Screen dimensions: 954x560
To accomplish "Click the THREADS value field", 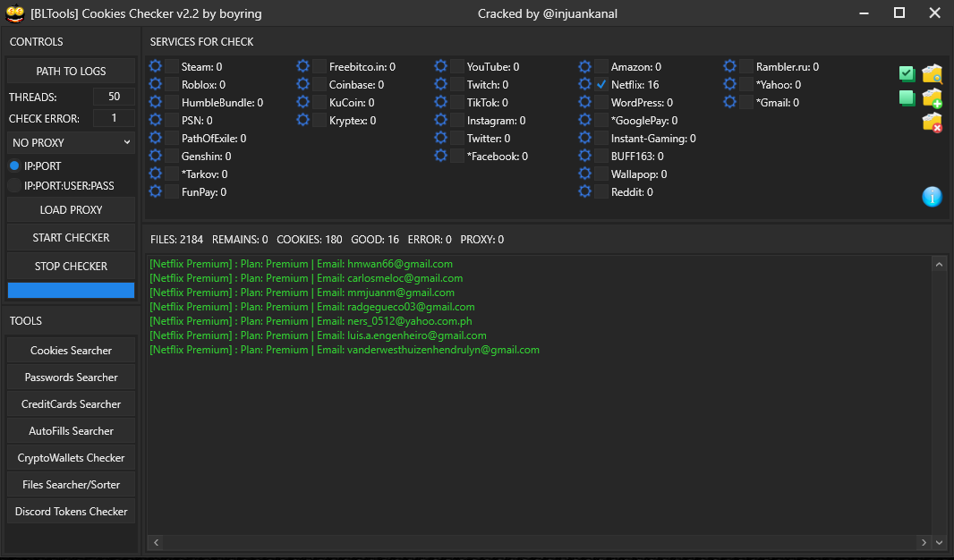I will pyautogui.click(x=114, y=96).
